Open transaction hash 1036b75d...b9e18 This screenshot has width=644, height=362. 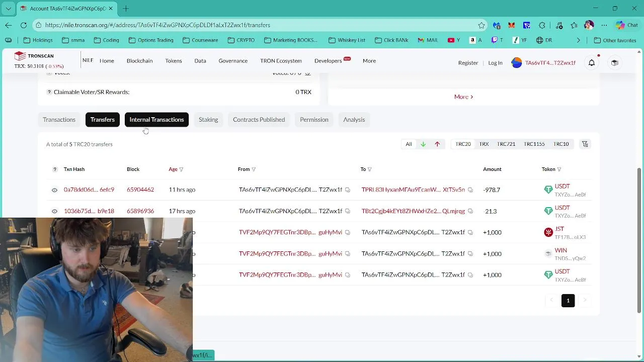89,211
